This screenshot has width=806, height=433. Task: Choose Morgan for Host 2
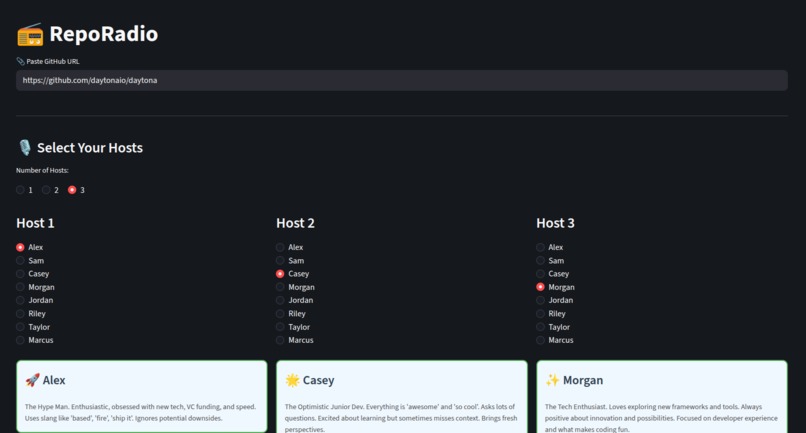(x=295, y=287)
